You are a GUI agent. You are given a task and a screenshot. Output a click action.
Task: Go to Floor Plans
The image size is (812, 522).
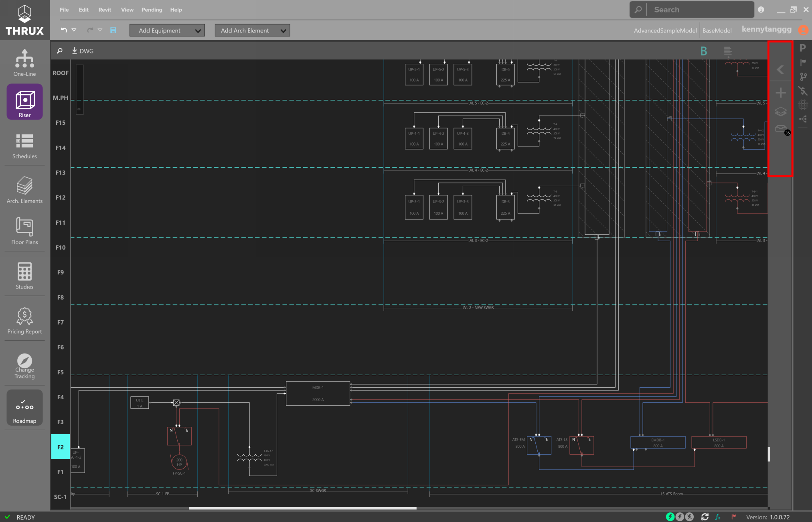point(24,231)
